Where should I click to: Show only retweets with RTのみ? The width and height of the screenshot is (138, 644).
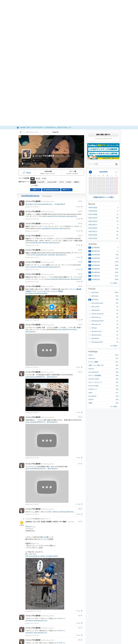pyautogui.click(x=62, y=182)
